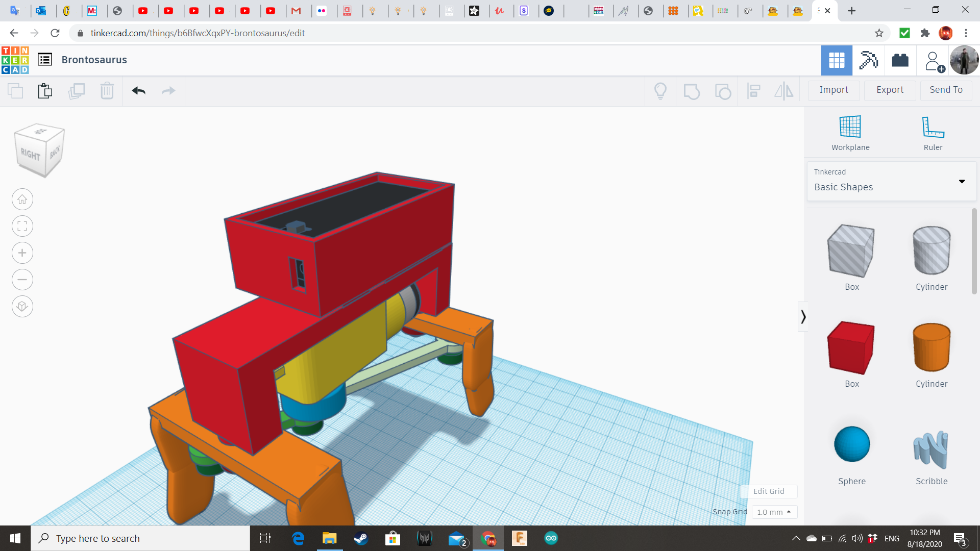Open the Export menu
Image resolution: width=980 pixels, height=551 pixels.
tap(890, 90)
